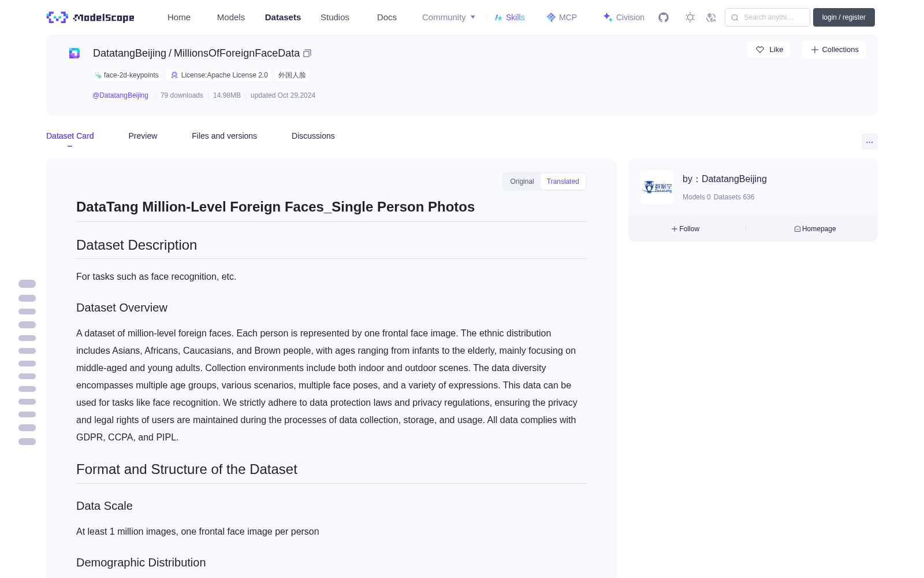Screen dimensions: 924x578
Task: Click the dataset avatar icon beside title
Action: 74,53
